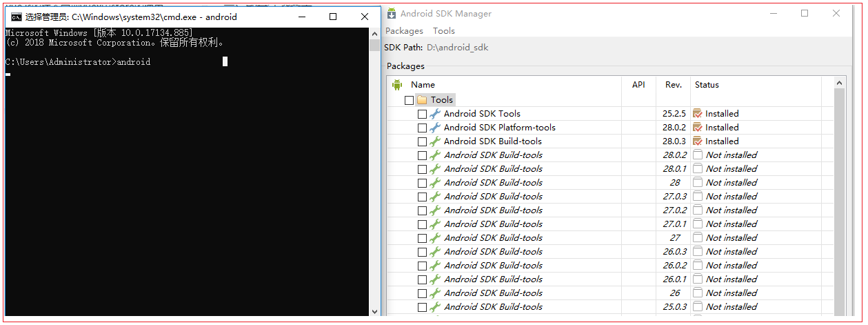This screenshot has width=868, height=325.
Task: Enable the Build-tools 27.0.2 checkbox
Action: 422,210
